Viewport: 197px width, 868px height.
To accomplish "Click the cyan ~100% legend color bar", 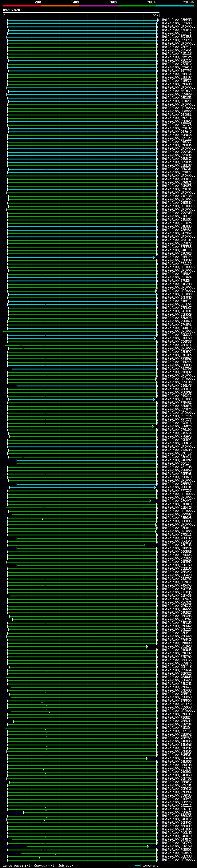I will (175, 6).
